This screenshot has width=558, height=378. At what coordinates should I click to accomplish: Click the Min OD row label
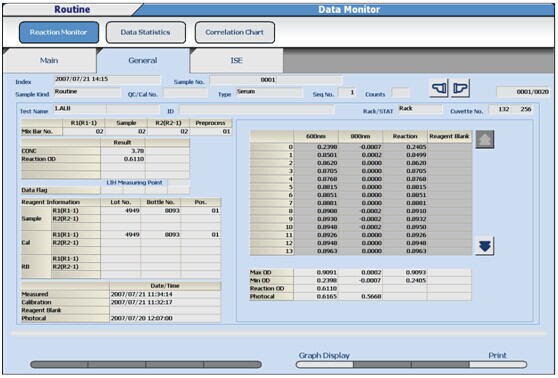(x=272, y=280)
